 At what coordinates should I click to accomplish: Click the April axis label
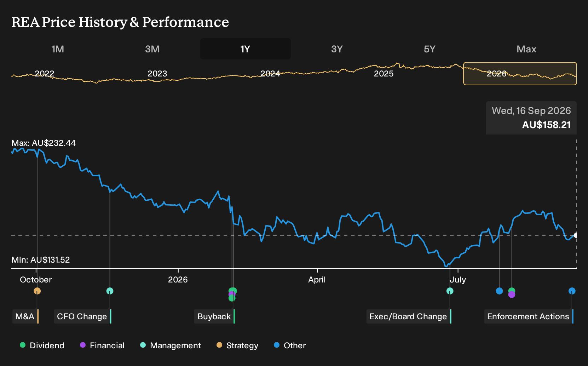coord(317,280)
